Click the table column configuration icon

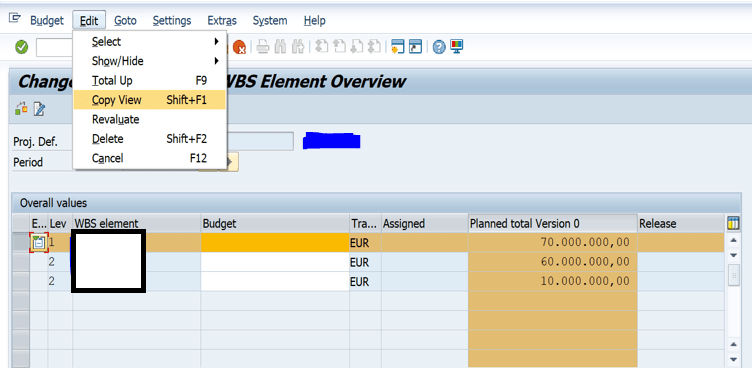tap(733, 223)
